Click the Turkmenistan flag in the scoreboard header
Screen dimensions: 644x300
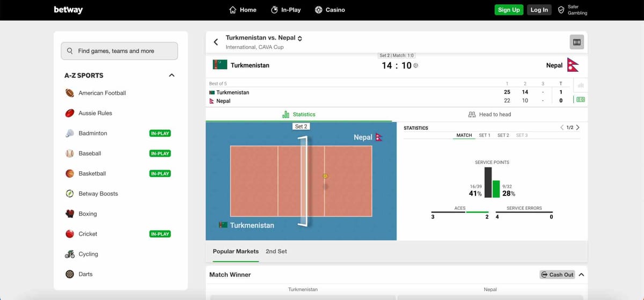219,65
